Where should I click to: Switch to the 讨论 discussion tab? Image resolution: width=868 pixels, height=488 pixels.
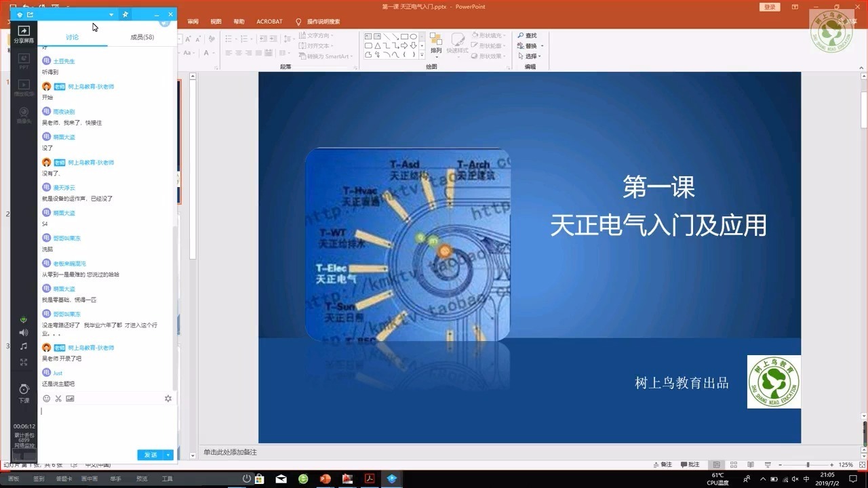(73, 37)
